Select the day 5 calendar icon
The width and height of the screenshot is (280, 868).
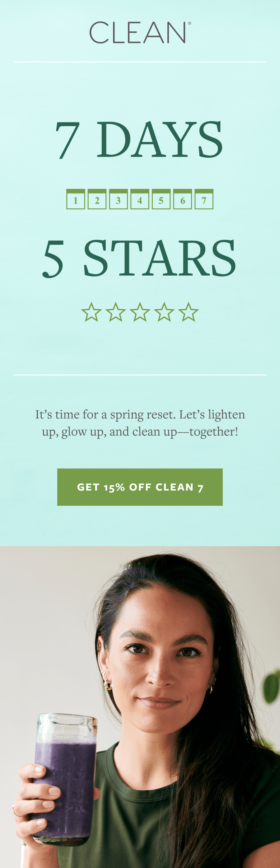(x=161, y=199)
